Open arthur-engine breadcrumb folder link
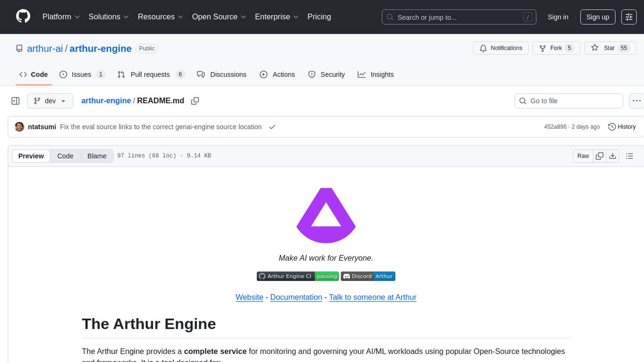Image resolution: width=644 pixels, height=362 pixels. [106, 100]
